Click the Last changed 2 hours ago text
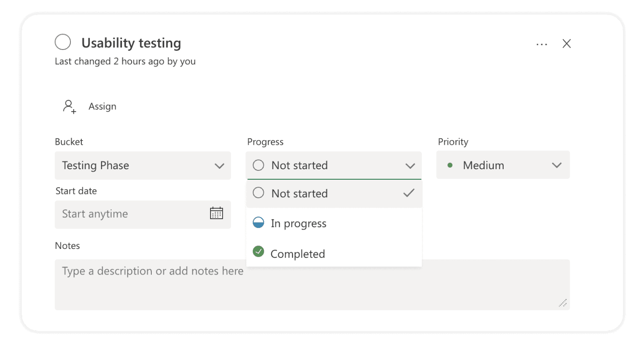This screenshot has width=644, height=348. (125, 61)
